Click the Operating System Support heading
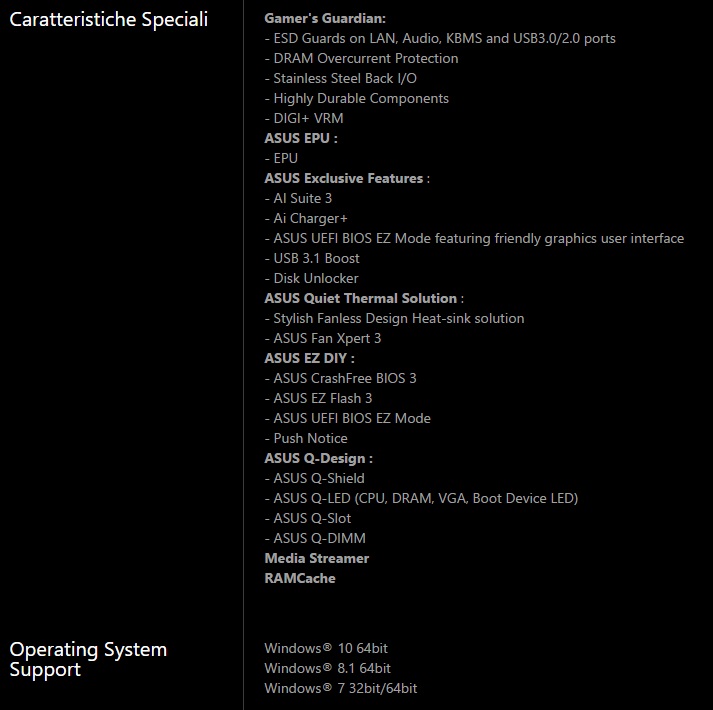 click(88, 659)
